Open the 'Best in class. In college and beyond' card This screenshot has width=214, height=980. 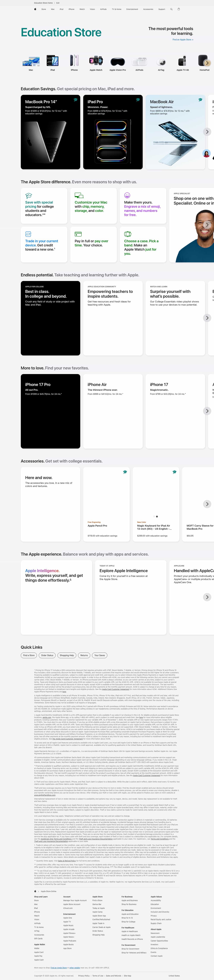click(51, 318)
